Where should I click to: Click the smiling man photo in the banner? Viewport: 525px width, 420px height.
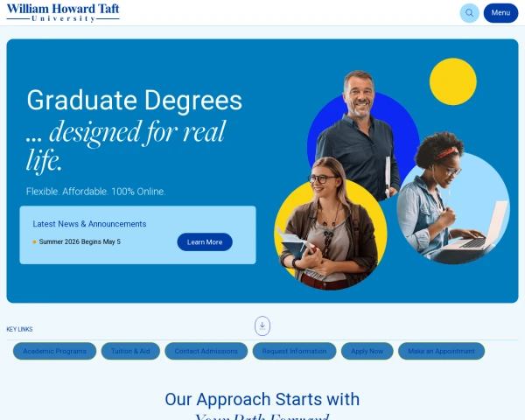coord(360,134)
